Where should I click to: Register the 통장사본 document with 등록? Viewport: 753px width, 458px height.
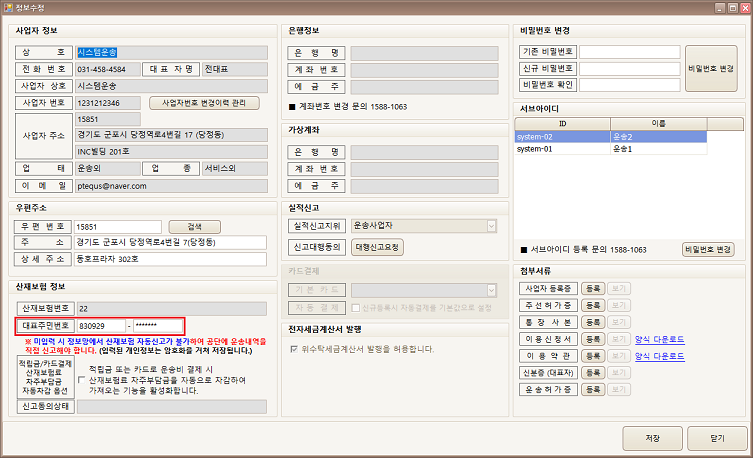[593, 322]
